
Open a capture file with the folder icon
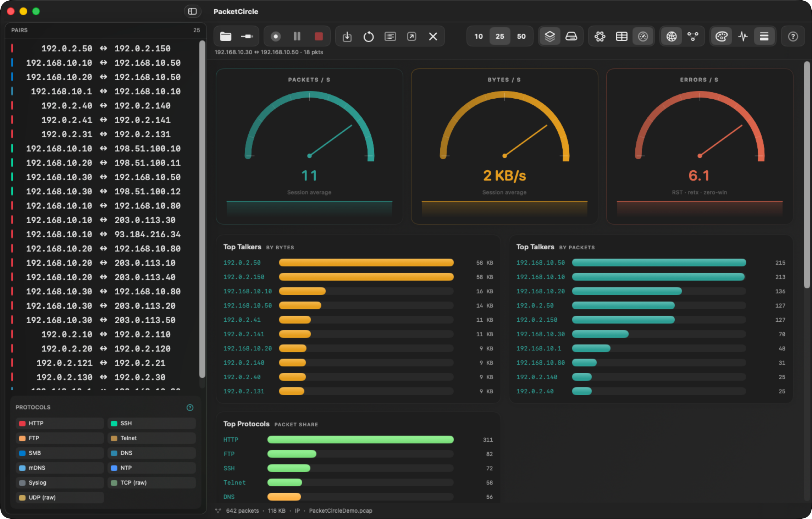[x=226, y=36]
